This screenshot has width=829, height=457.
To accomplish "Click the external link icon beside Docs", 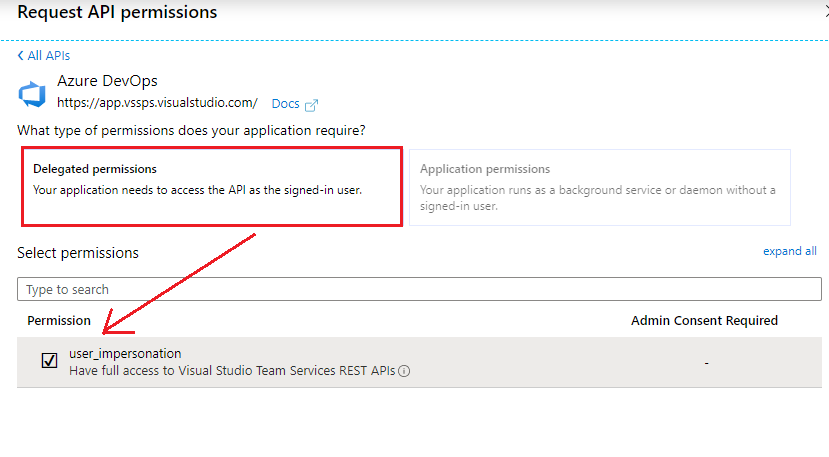I will (311, 104).
